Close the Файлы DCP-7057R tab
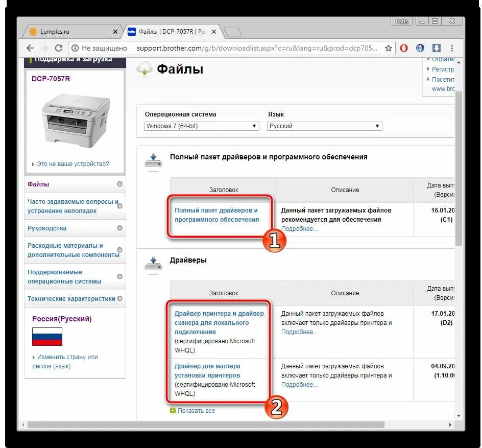The width and height of the screenshot is (482, 448). click(x=214, y=32)
